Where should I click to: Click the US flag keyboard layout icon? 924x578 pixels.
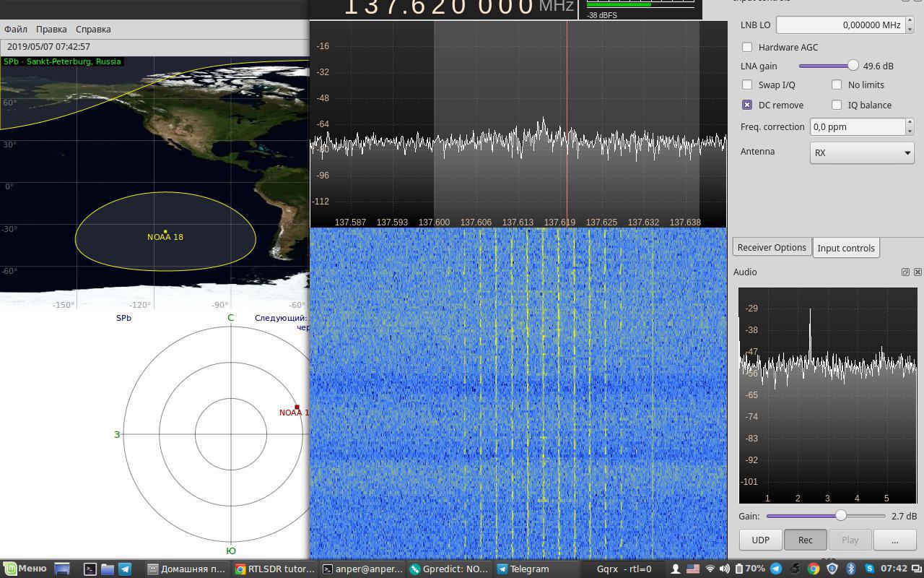pos(692,569)
